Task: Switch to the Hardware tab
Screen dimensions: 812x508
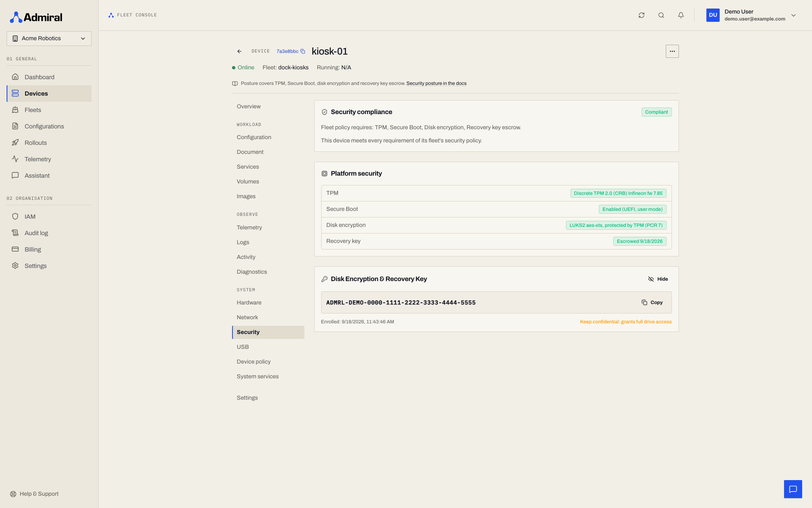Action: 268,303
